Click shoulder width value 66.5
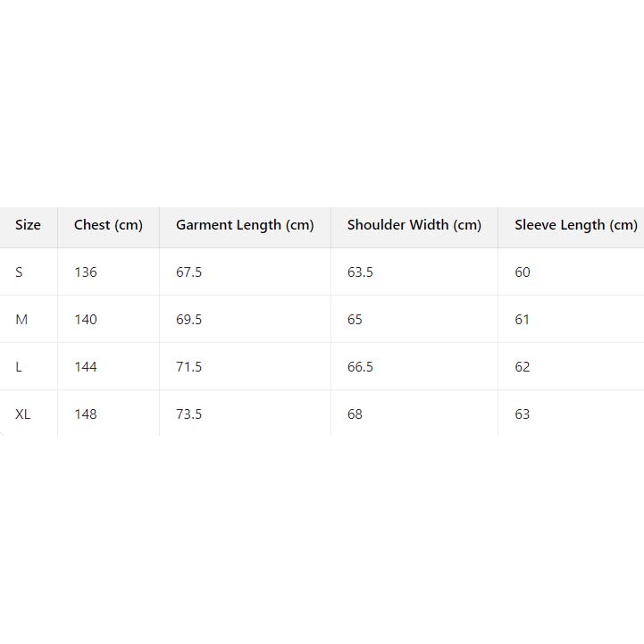The width and height of the screenshot is (644, 644). click(x=360, y=367)
